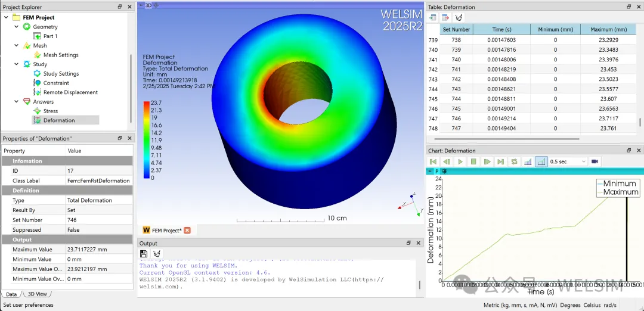Image resolution: width=644 pixels, height=311 pixels.
Task: Click the Remote Displacement icon
Action: click(37, 92)
